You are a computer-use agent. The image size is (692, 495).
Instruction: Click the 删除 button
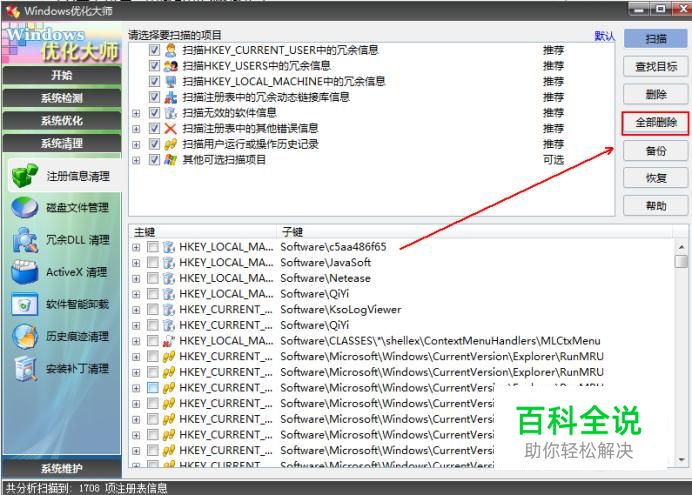coord(656,94)
